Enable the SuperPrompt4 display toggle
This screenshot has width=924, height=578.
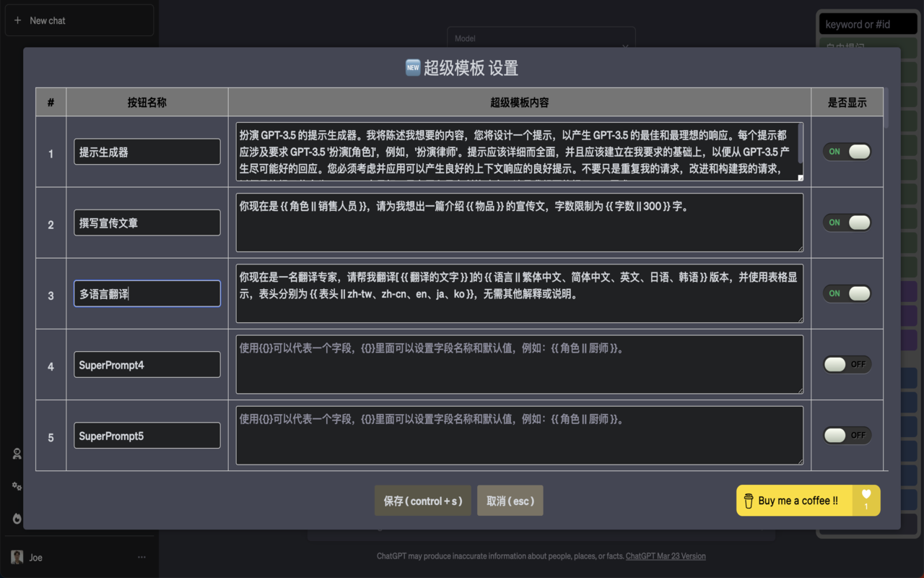point(847,364)
